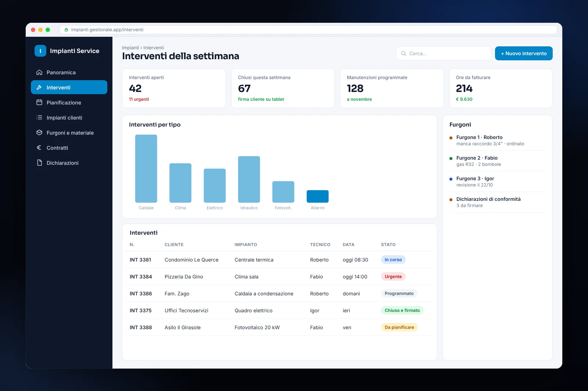The height and width of the screenshot is (391, 588).
Task: Click the Dichiarazioni document icon
Action: point(39,163)
